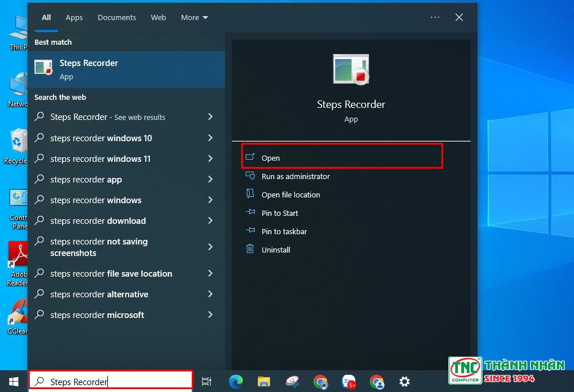Select Open file location
Image resolution: width=574 pixels, height=392 pixels.
coord(290,195)
